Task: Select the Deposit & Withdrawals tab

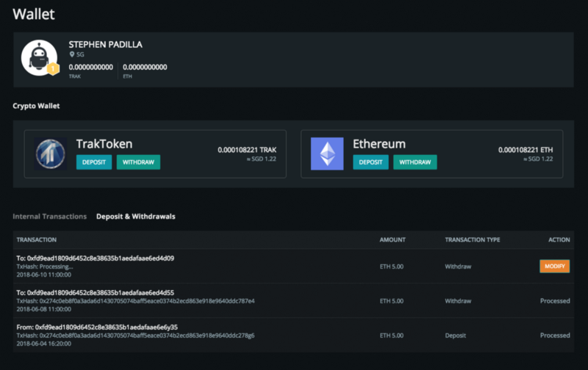Action: click(x=136, y=217)
